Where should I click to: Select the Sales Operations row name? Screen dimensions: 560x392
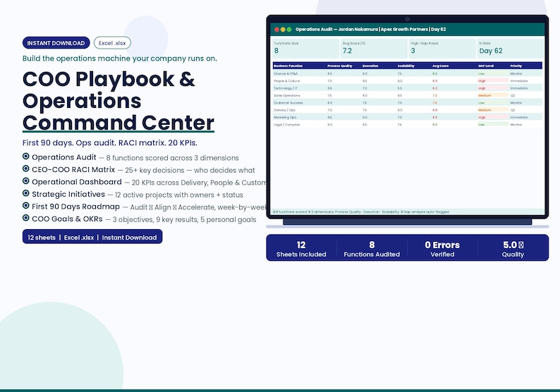click(287, 95)
